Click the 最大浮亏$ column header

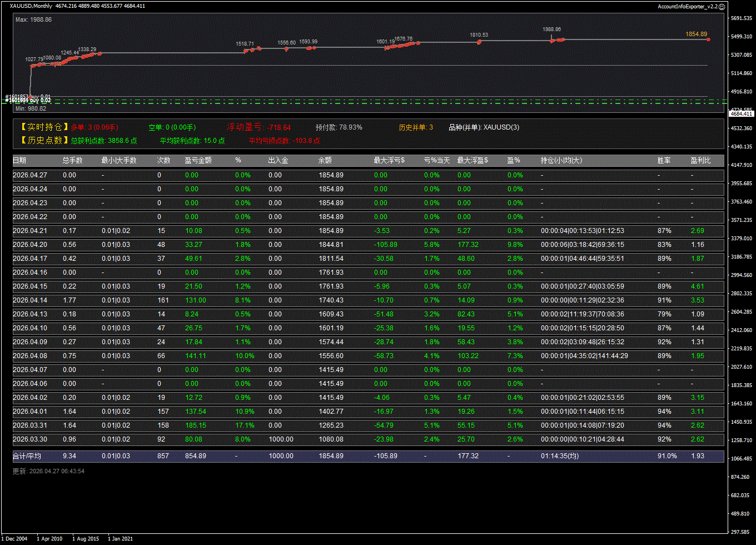(x=389, y=161)
